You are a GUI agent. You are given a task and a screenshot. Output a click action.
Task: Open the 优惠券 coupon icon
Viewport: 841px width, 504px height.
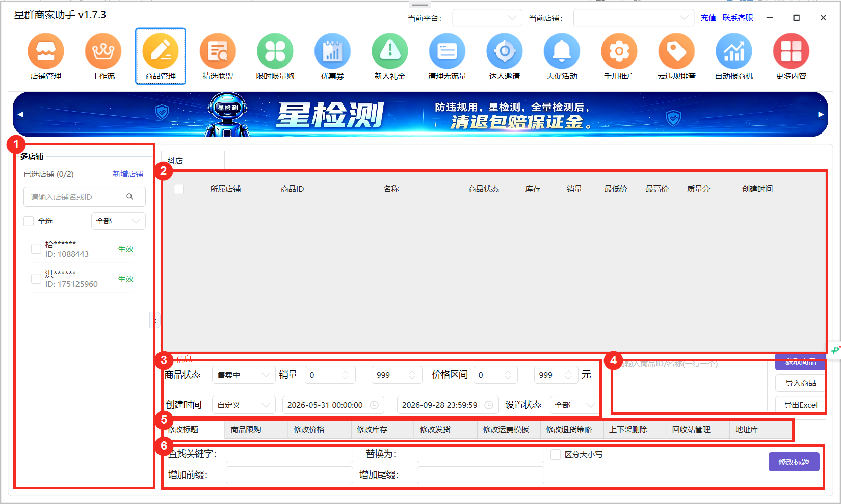click(332, 51)
